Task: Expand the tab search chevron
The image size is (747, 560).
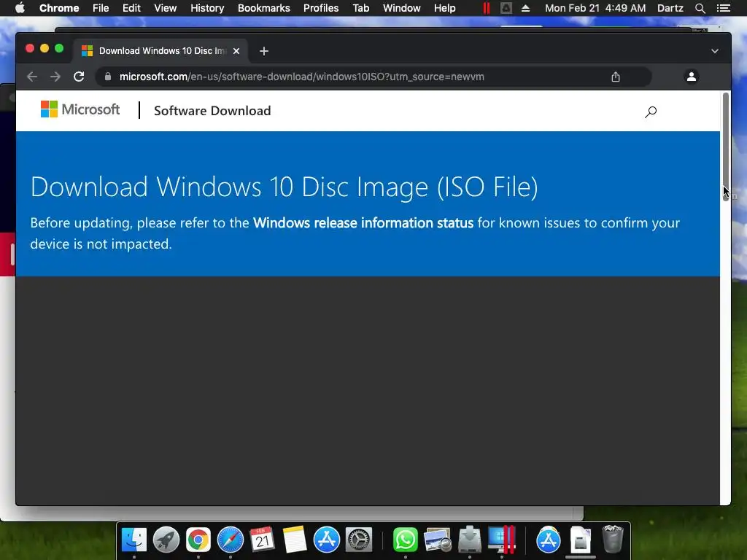Action: coord(715,51)
